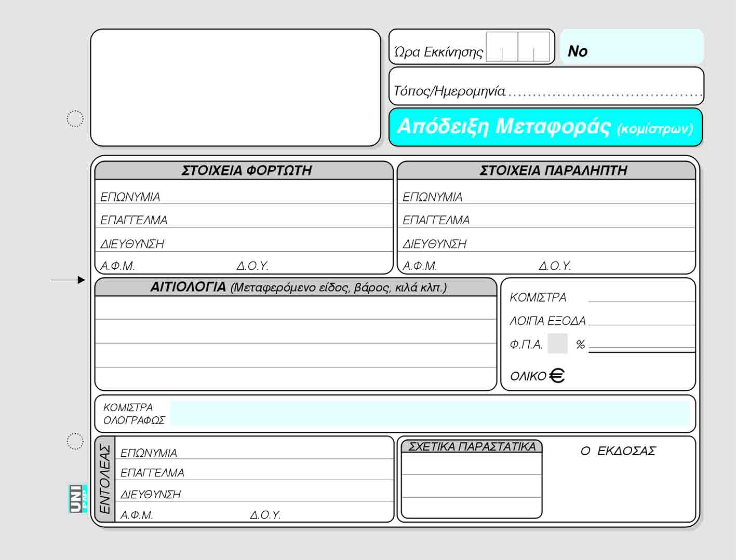Image resolution: width=736 pixels, height=560 pixels.
Task: Click the Τόπος/Ημερομηνία dotted line
Action: pos(605,92)
